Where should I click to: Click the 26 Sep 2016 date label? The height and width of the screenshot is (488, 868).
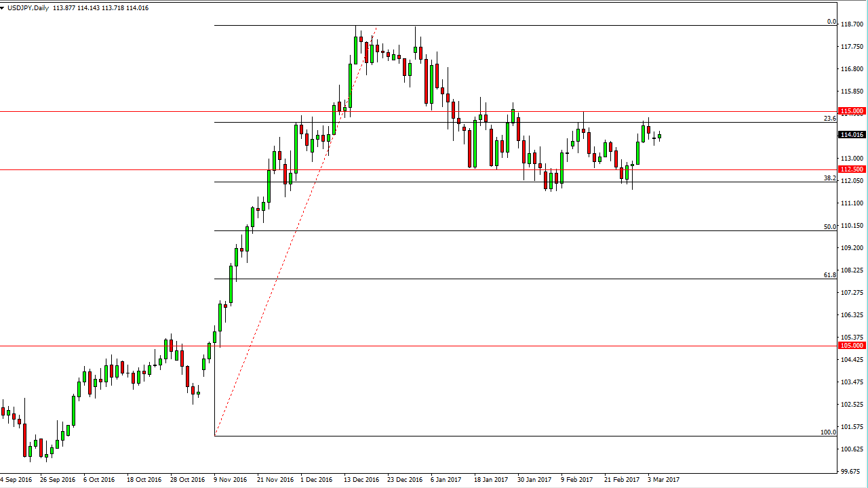point(58,480)
